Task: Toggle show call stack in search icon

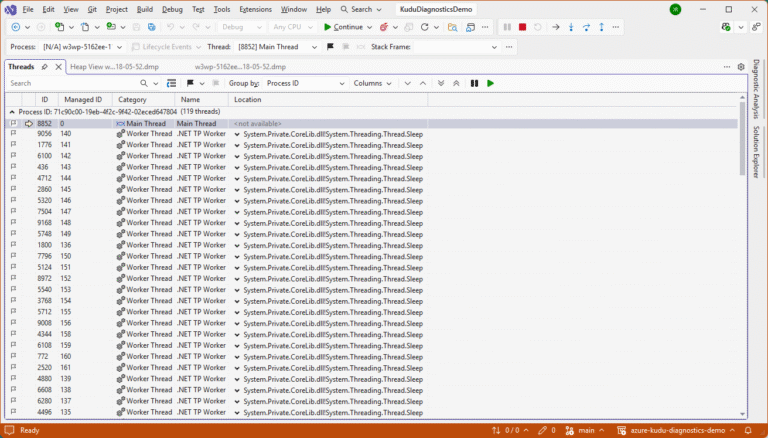Action: (171, 83)
